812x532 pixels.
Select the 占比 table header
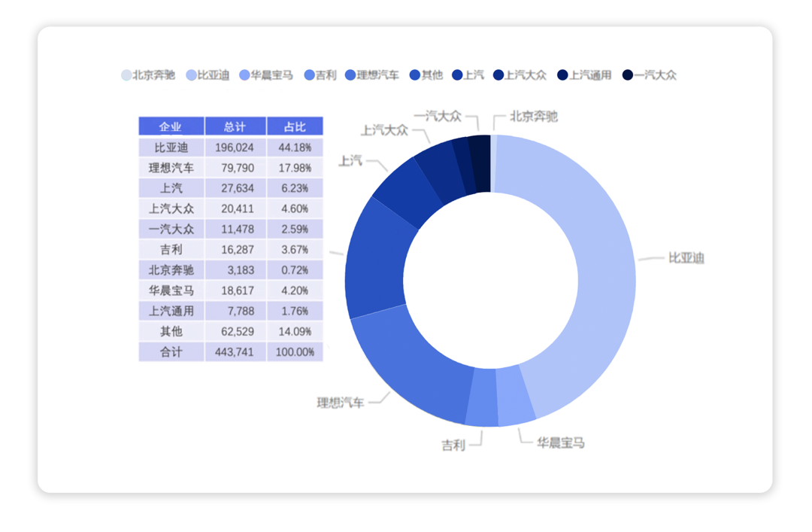coord(295,126)
